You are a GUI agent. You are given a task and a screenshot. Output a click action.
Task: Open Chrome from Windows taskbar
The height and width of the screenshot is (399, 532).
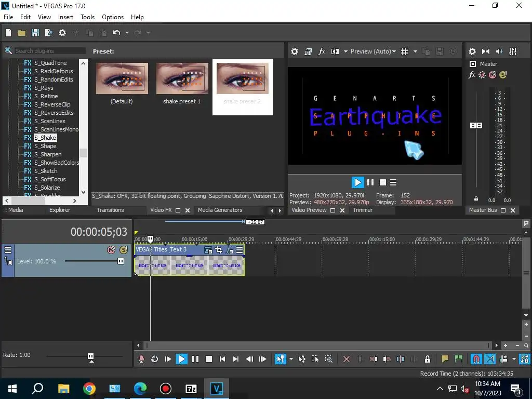89,389
